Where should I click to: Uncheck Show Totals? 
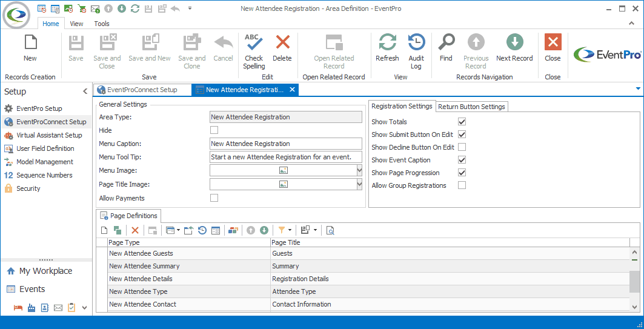[462, 122]
